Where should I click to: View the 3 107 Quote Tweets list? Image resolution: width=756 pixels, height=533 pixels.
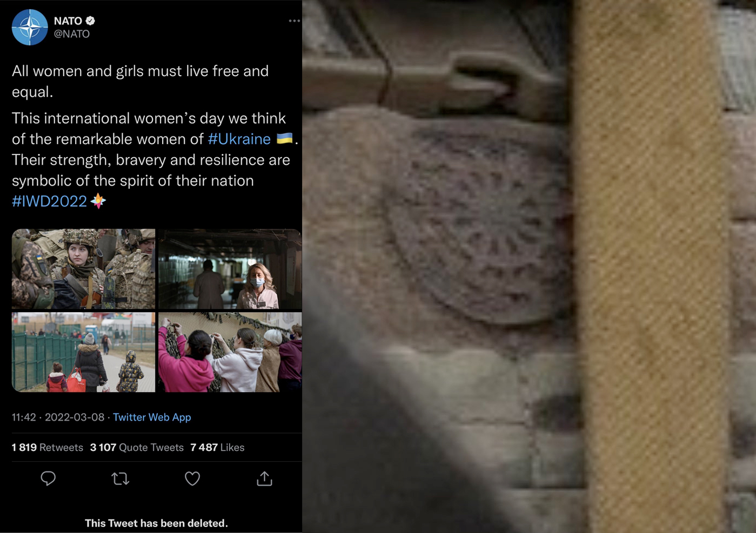tap(137, 447)
